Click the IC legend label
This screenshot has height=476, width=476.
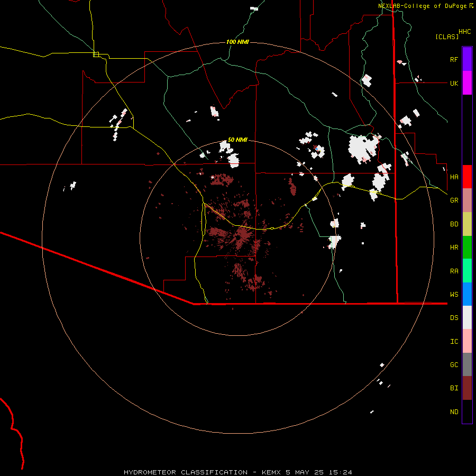coord(454,342)
